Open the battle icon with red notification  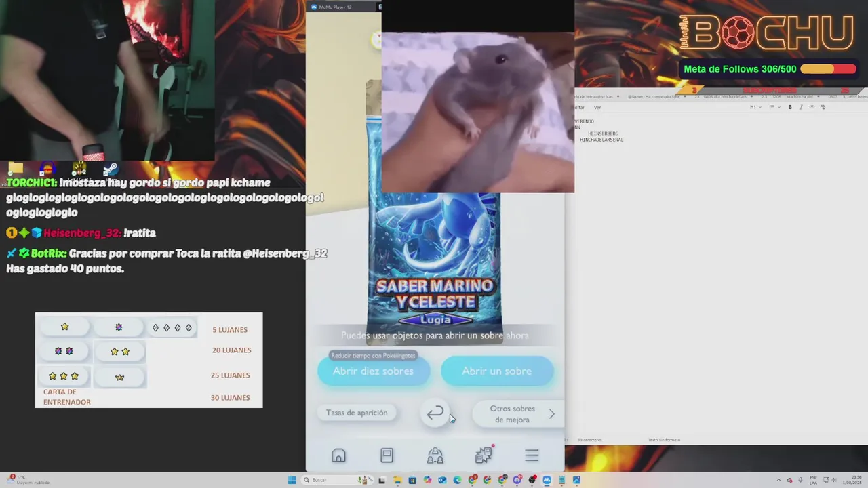(484, 455)
